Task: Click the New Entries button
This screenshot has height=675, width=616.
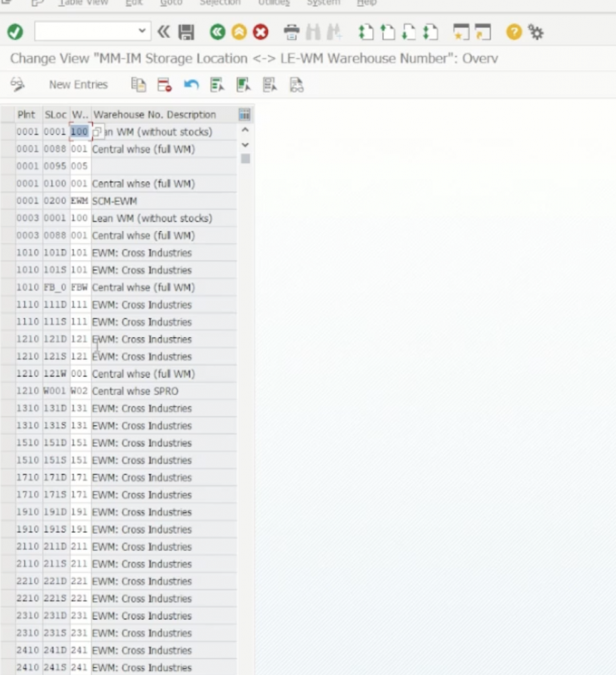Action: (78, 84)
